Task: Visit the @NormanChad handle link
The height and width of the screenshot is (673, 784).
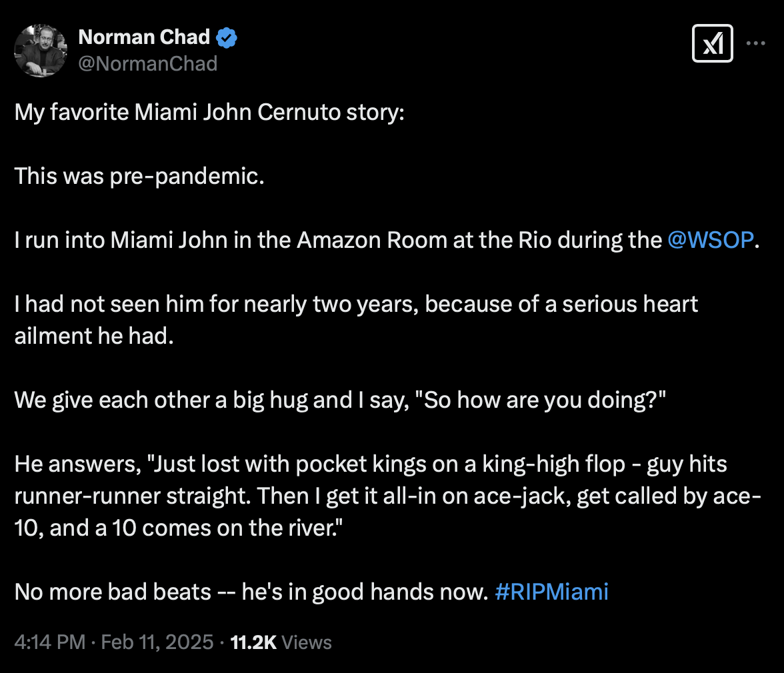Action: pos(148,63)
